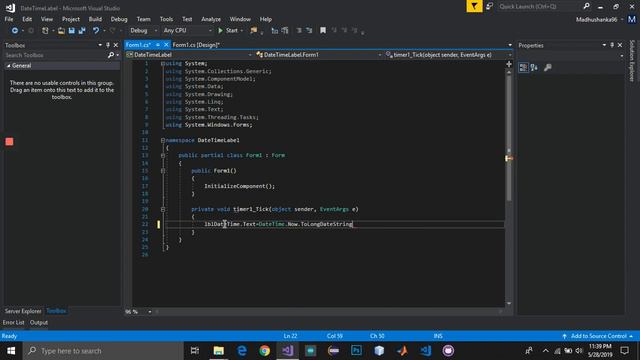Open the Any CPU platform dropdown
This screenshot has width=640, height=360.
pyautogui.click(x=187, y=31)
